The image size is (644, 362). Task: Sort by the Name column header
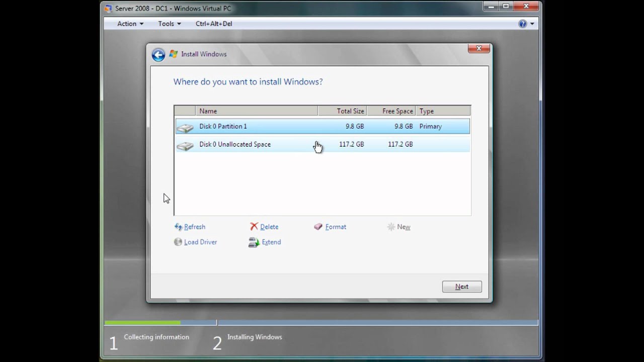pyautogui.click(x=257, y=111)
